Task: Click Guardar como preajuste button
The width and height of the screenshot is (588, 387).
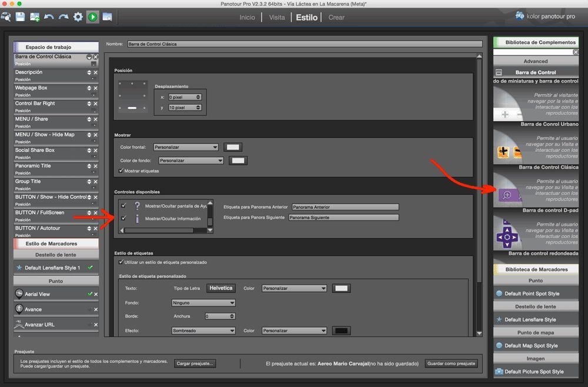Action: click(451, 363)
